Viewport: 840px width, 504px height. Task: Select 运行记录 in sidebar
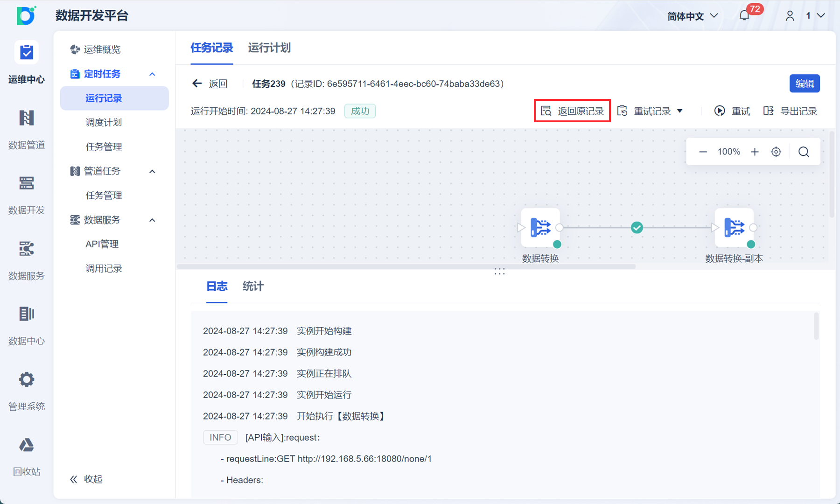114,98
